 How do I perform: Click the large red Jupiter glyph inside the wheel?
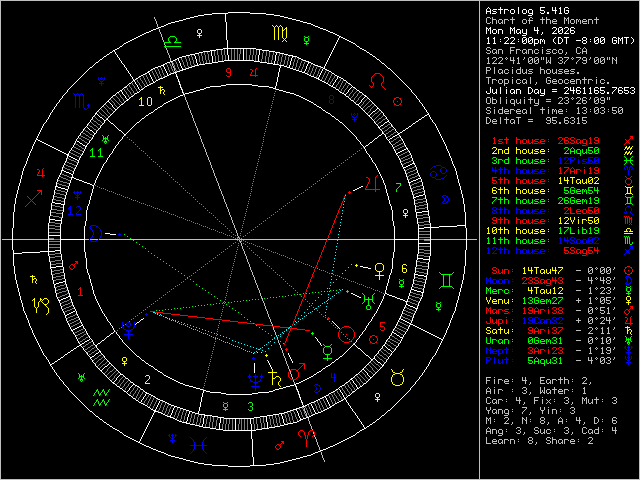(x=373, y=184)
